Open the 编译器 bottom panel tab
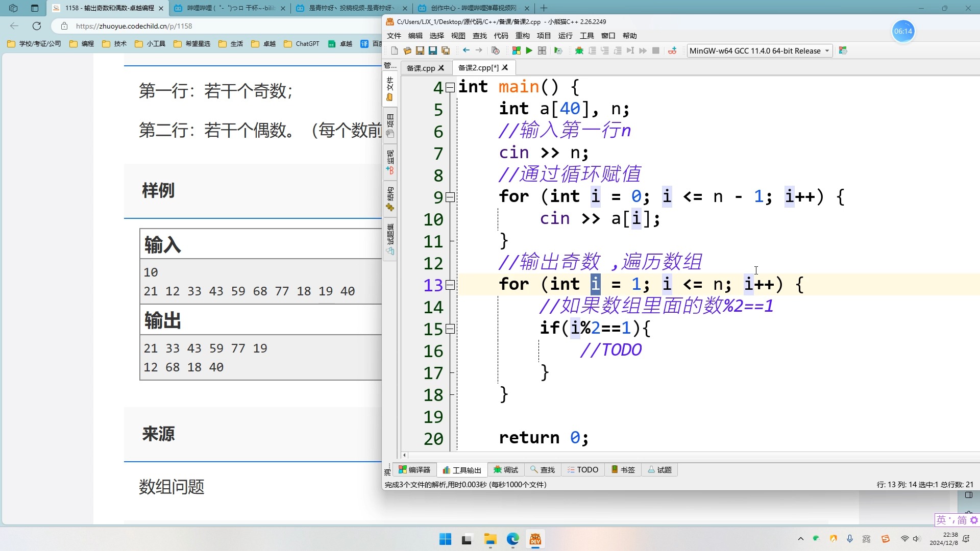Screen dimensions: 980x551 pyautogui.click(x=414, y=470)
